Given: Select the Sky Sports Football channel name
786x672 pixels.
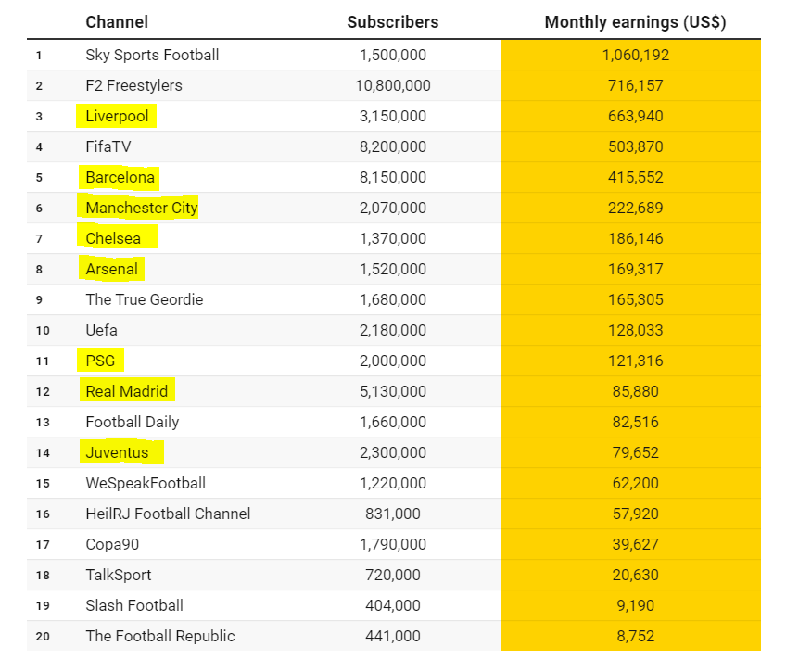Looking at the screenshot, I should [x=152, y=55].
